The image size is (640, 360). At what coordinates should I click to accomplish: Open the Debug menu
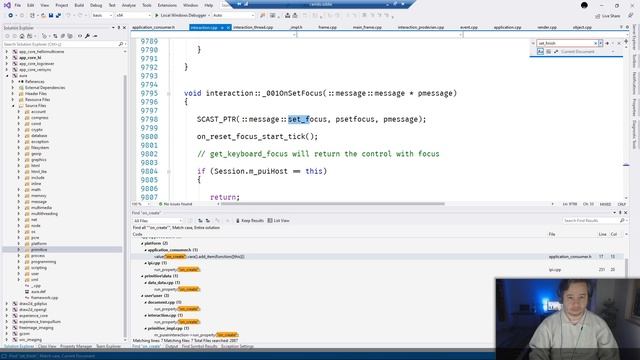coord(96,5)
